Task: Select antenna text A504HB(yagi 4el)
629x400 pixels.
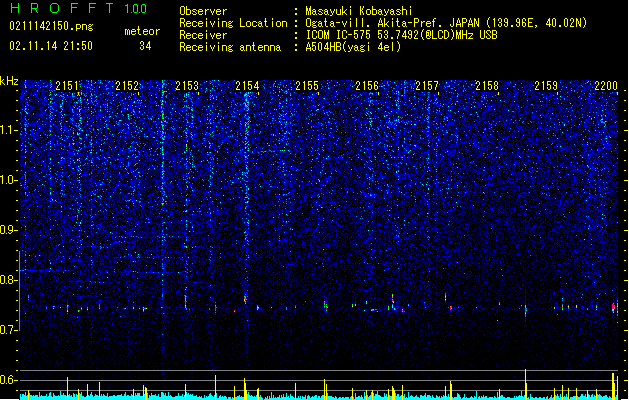Action: (x=353, y=47)
